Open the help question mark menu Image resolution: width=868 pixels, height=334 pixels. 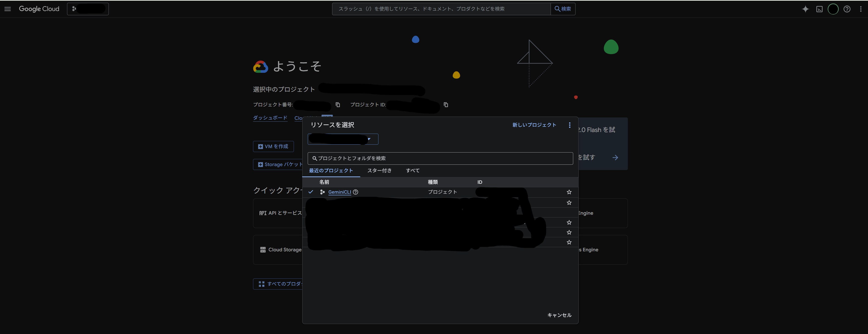(847, 9)
